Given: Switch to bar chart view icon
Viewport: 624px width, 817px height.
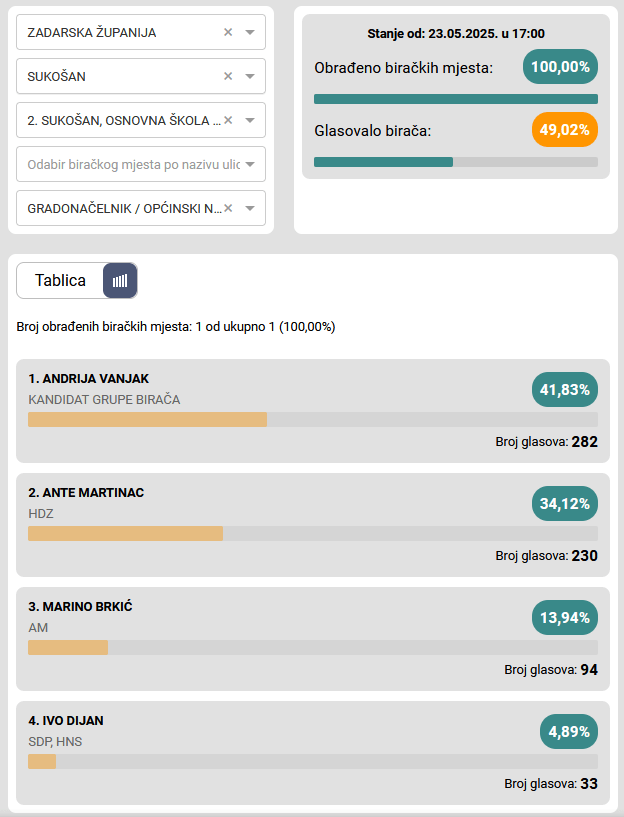Looking at the screenshot, I should (x=120, y=281).
